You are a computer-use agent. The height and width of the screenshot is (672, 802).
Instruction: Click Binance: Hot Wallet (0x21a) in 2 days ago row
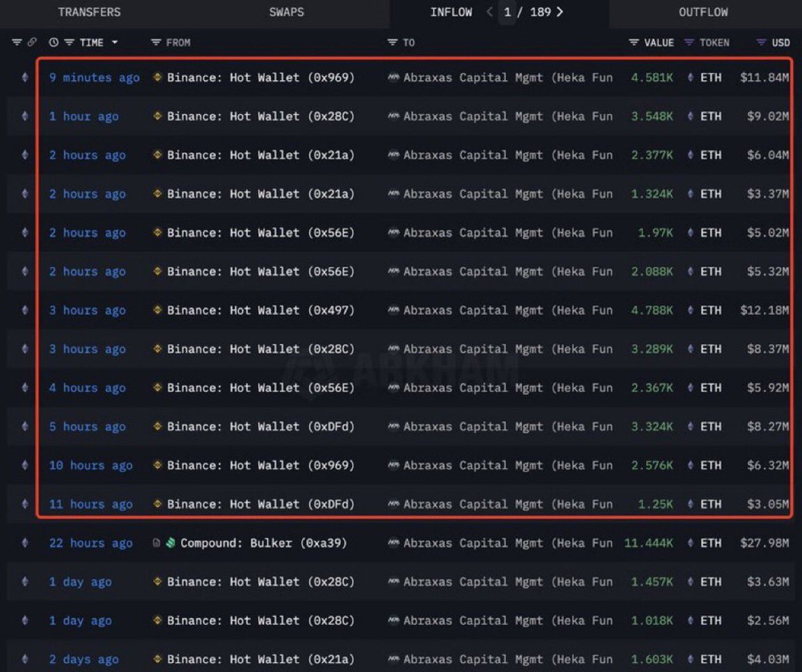pyautogui.click(x=260, y=659)
